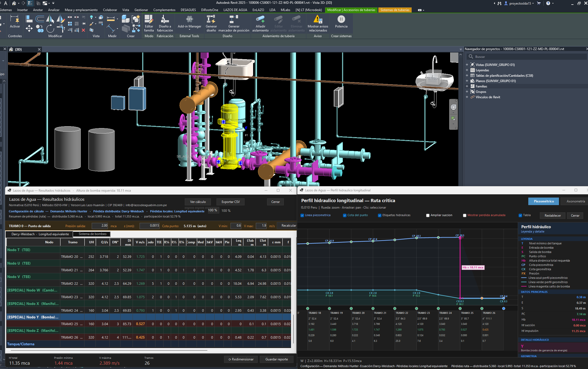Click the Buscar field in project browser
Viewport: 588px width, 369px height.
click(526, 57)
